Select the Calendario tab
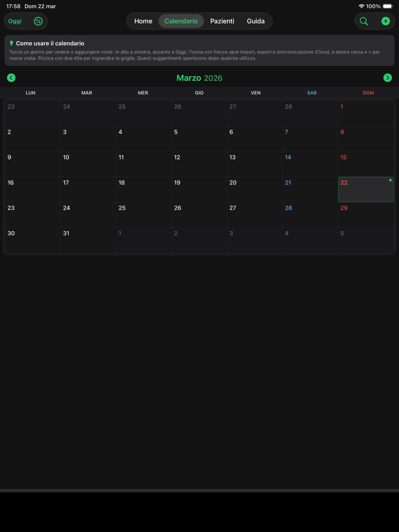The width and height of the screenshot is (399, 532). pyautogui.click(x=181, y=21)
